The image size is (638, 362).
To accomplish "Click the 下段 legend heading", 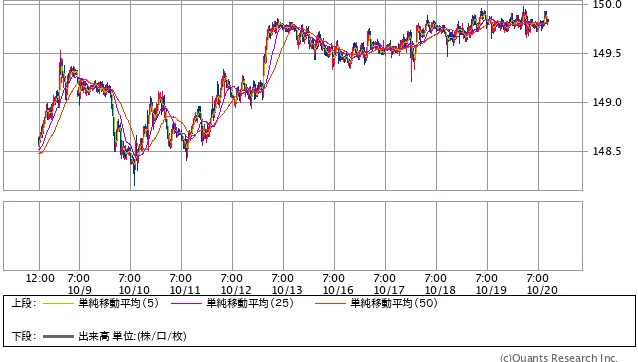I will (x=24, y=336).
